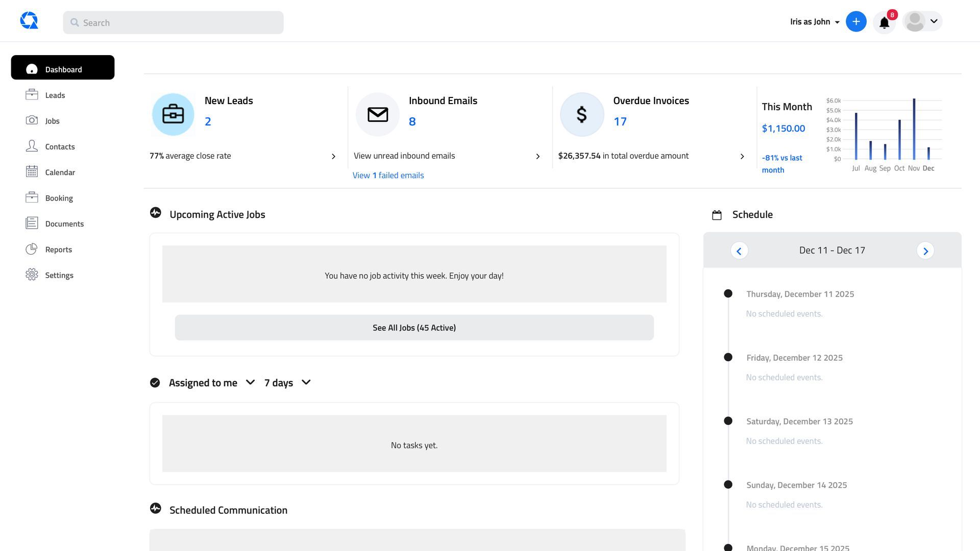Image resolution: width=980 pixels, height=551 pixels.
Task: Click the blue plus button to create new
Action: coord(856,21)
